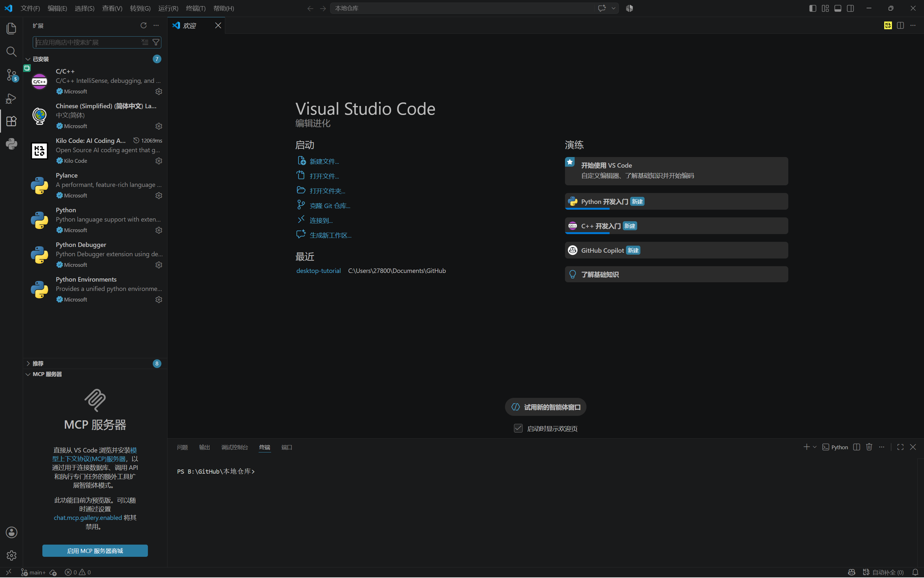Collapse the MCP 服务器 section
The image size is (924, 578).
pos(95,374)
